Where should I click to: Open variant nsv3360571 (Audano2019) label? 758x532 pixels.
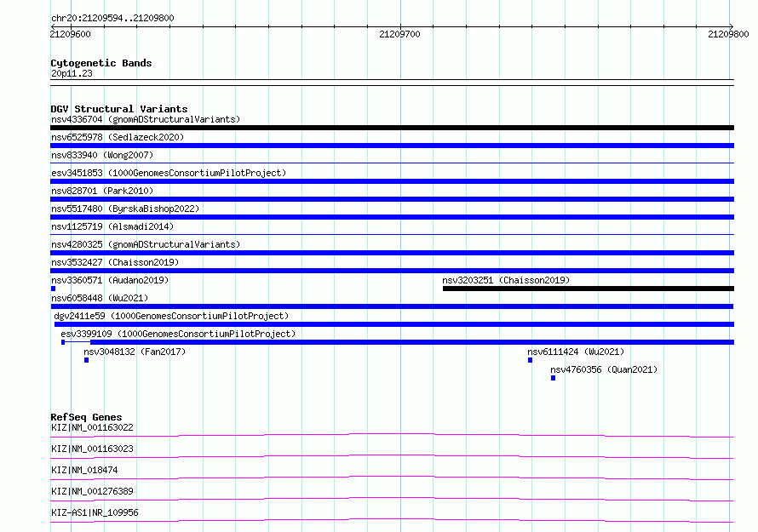[110, 280]
